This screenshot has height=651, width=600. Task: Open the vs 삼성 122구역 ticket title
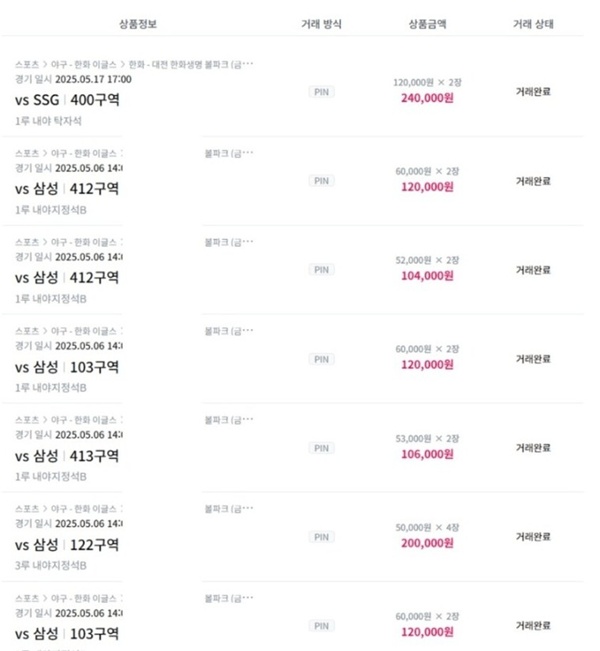click(x=67, y=545)
